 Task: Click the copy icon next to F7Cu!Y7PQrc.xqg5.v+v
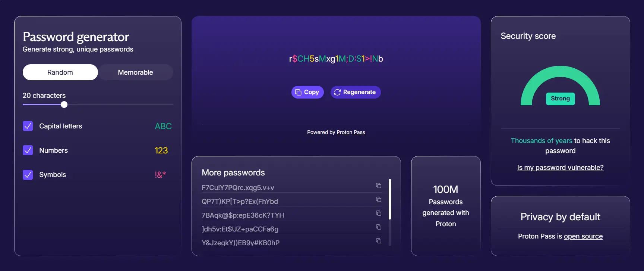point(379,186)
